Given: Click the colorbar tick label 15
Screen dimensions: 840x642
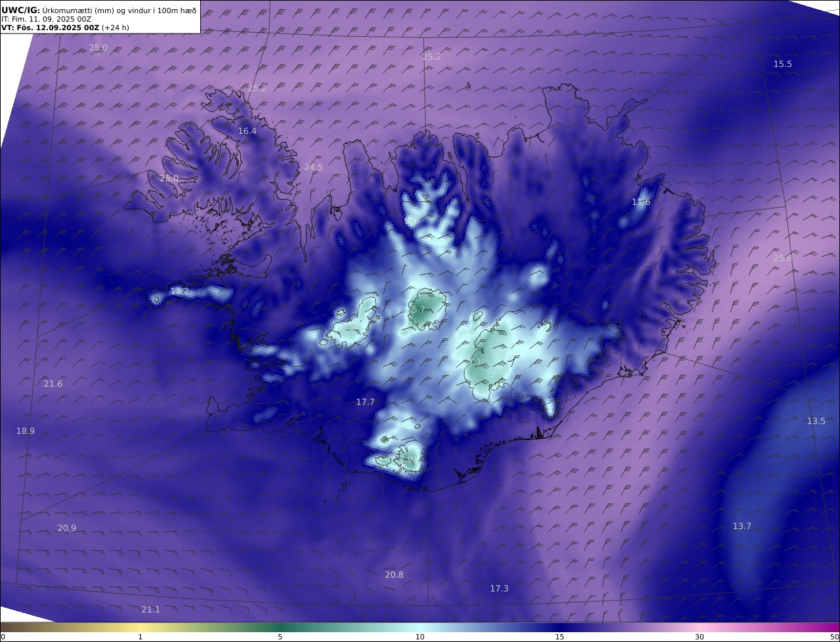Looking at the screenshot, I should pos(560,637).
